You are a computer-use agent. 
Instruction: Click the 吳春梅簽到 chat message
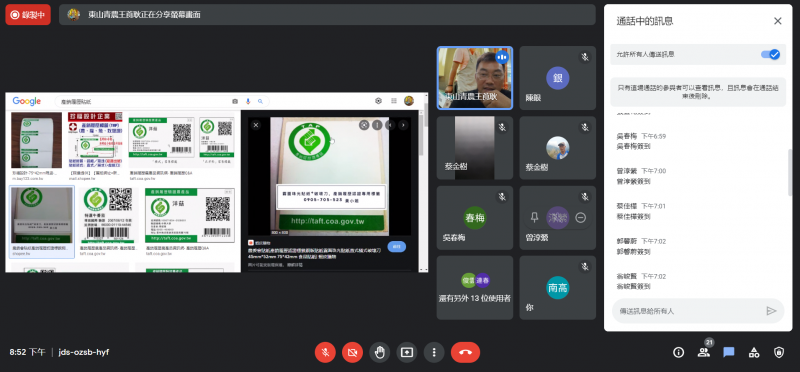634,146
